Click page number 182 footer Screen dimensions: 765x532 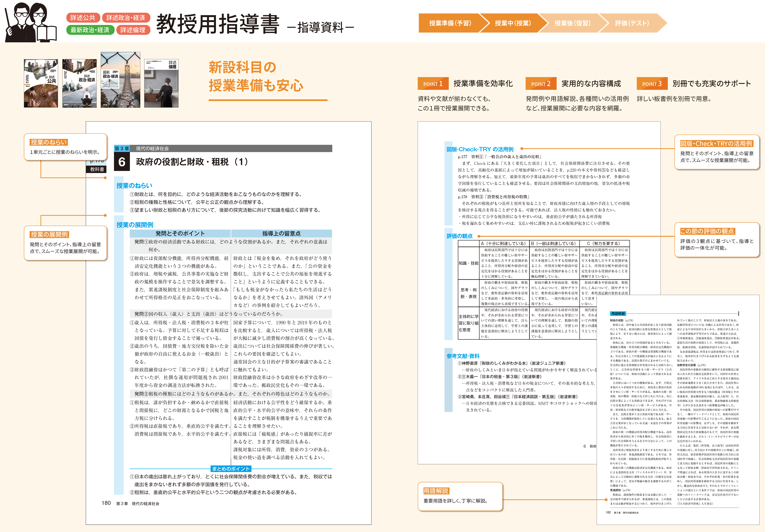coord(608,512)
